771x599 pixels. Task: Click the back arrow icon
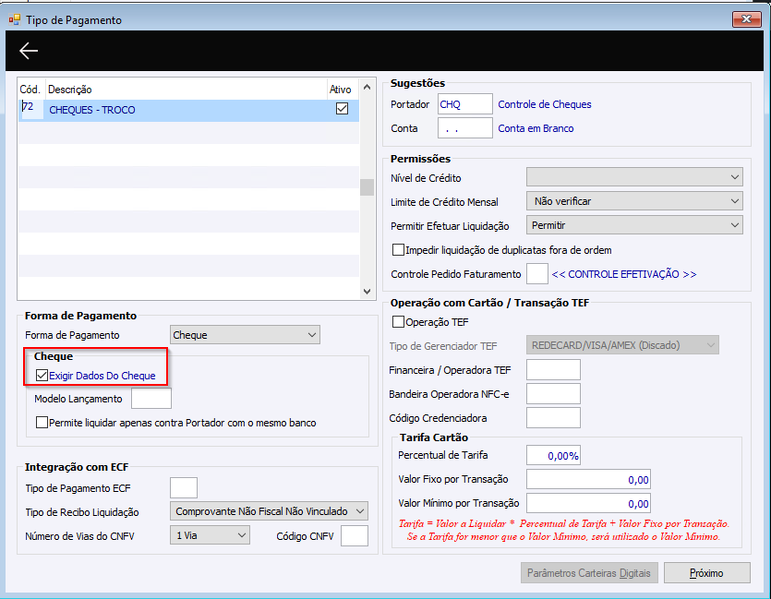pos(29,51)
